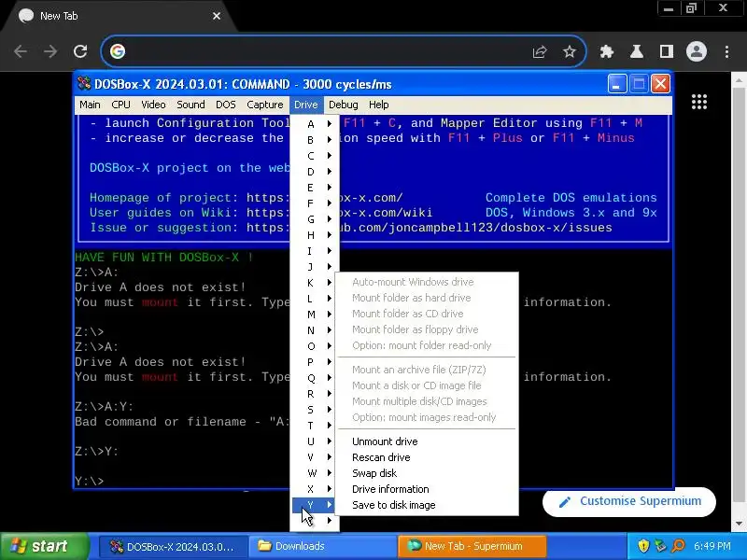
Task: Open the Capture menu
Action: click(265, 105)
